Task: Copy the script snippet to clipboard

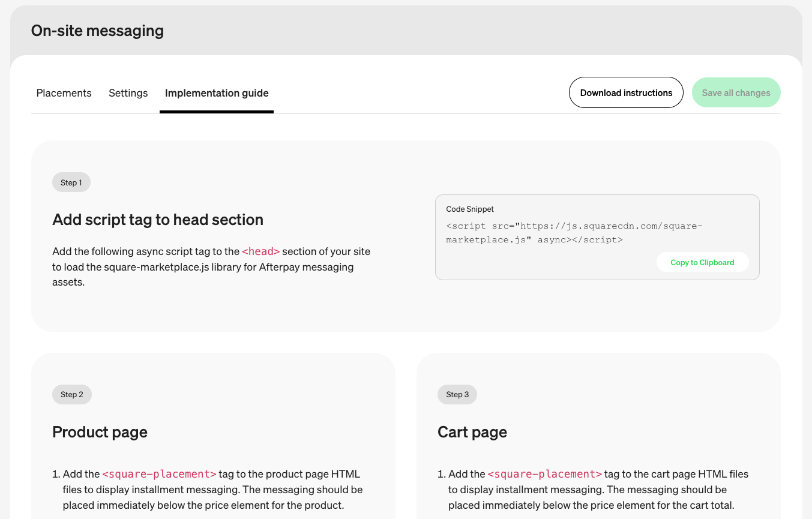Action: click(702, 262)
